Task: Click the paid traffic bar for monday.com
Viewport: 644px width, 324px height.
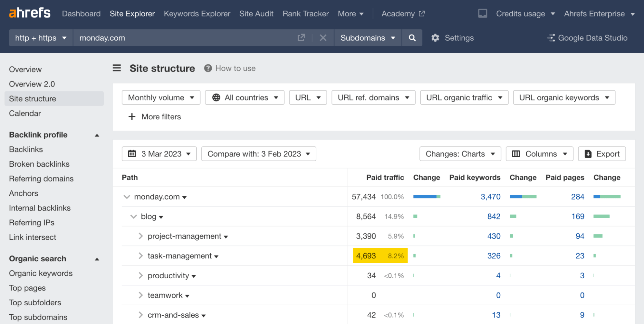Action: 427,196
